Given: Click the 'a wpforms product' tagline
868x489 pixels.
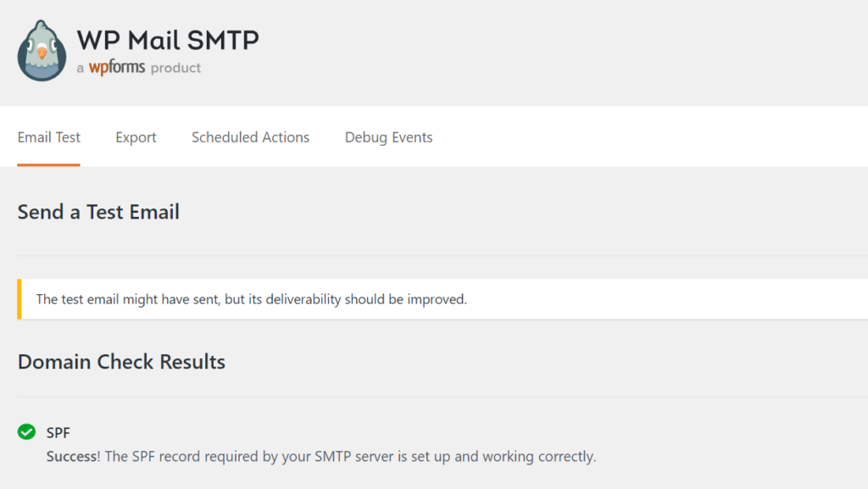Looking at the screenshot, I should 139,68.
